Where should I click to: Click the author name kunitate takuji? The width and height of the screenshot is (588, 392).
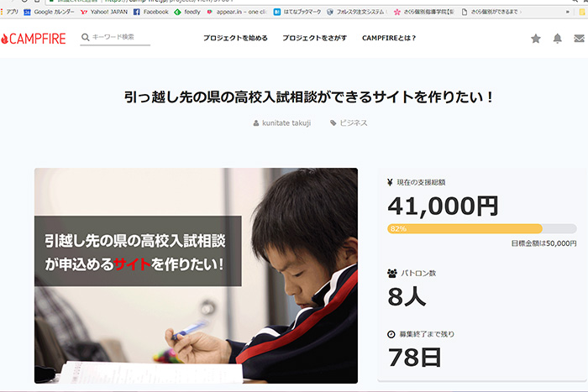coord(290,123)
